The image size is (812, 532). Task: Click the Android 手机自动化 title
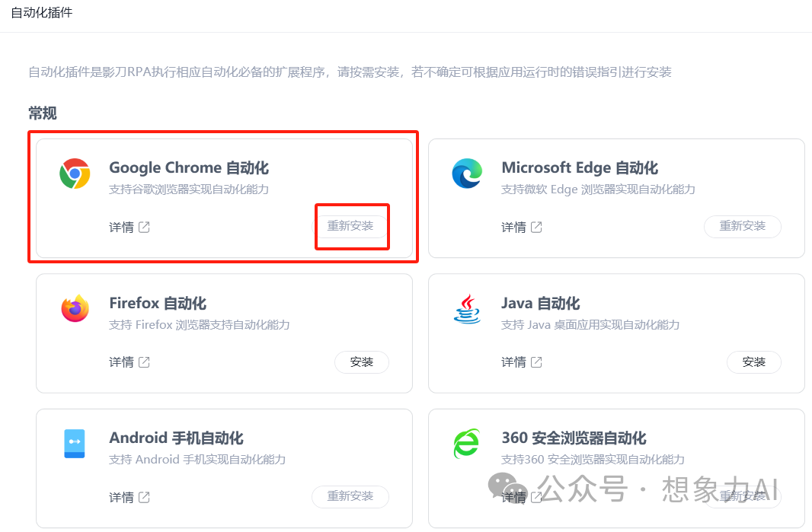click(176, 438)
